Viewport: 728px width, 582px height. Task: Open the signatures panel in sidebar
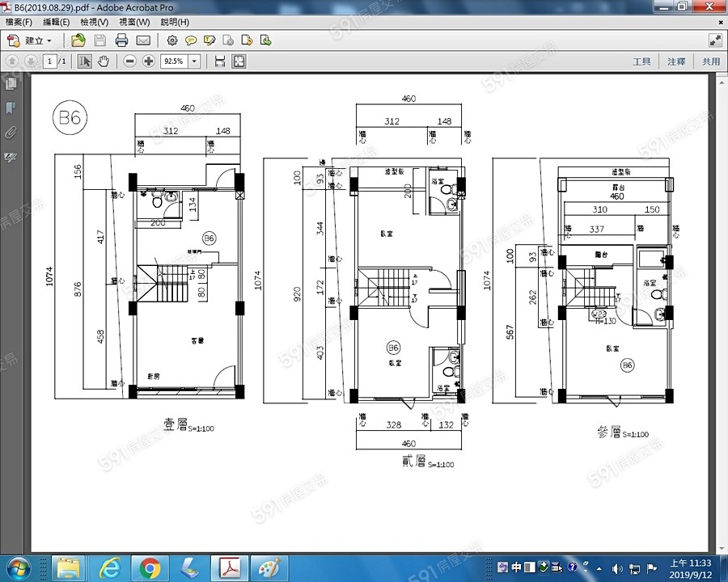11,157
